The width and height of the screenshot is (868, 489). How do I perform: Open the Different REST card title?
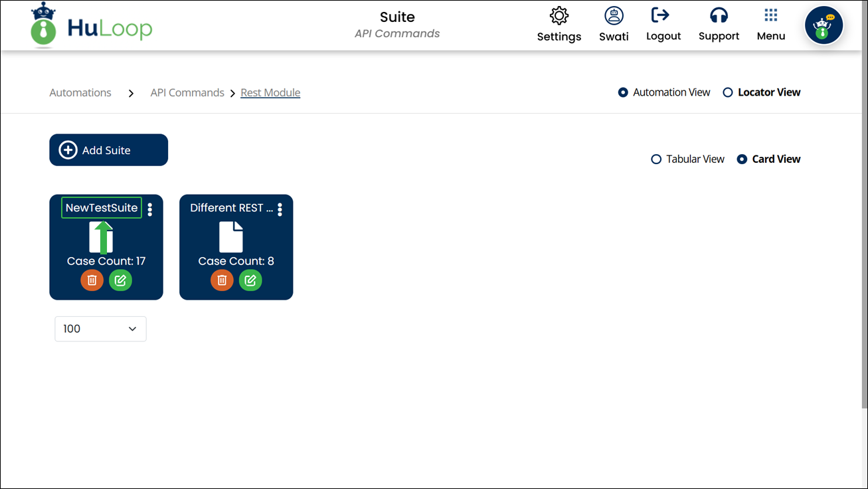click(232, 207)
